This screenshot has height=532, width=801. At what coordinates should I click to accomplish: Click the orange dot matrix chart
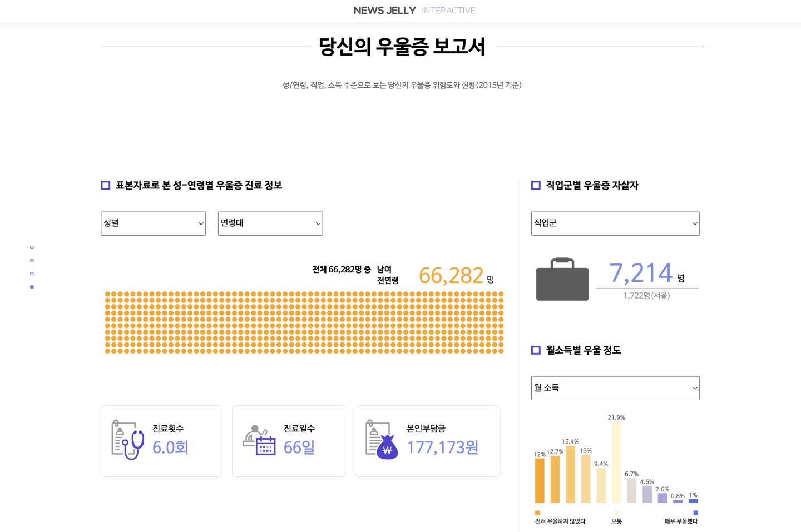(304, 322)
